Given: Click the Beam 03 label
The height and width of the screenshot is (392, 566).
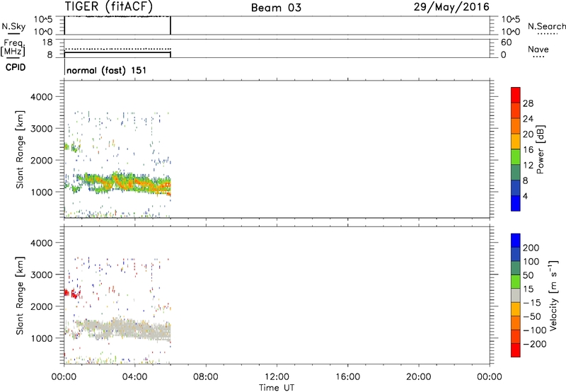Looking at the screenshot, I should click(276, 8).
